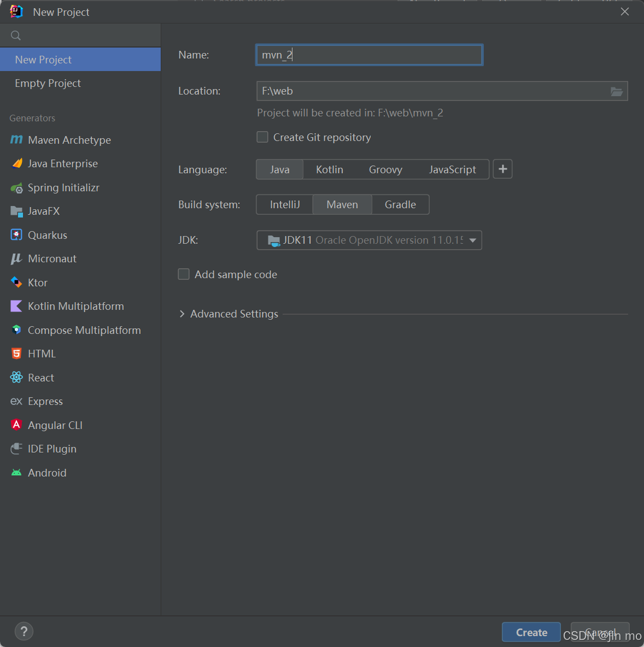Select New Project in the sidebar

click(x=80, y=60)
